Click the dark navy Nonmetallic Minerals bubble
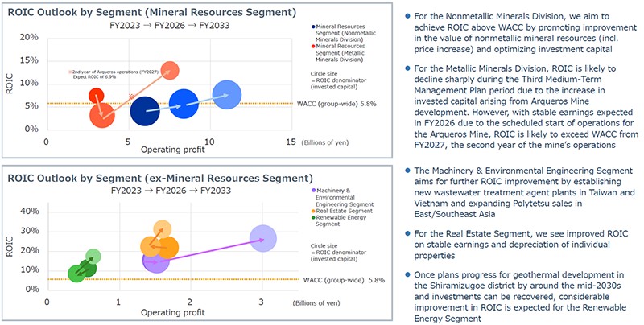This screenshot has width=644, height=325. point(144,111)
